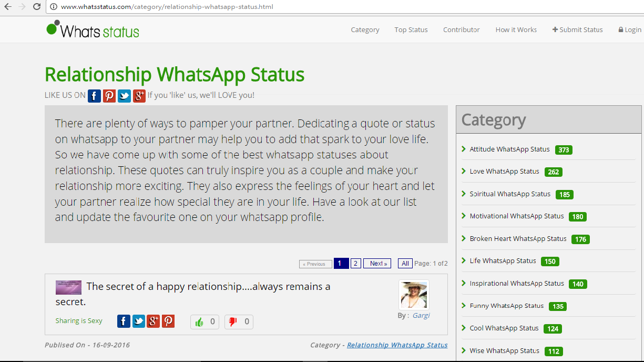This screenshot has height=362, width=644.
Task: Dislike the status with the thumbs down button
Action: pos(239,321)
